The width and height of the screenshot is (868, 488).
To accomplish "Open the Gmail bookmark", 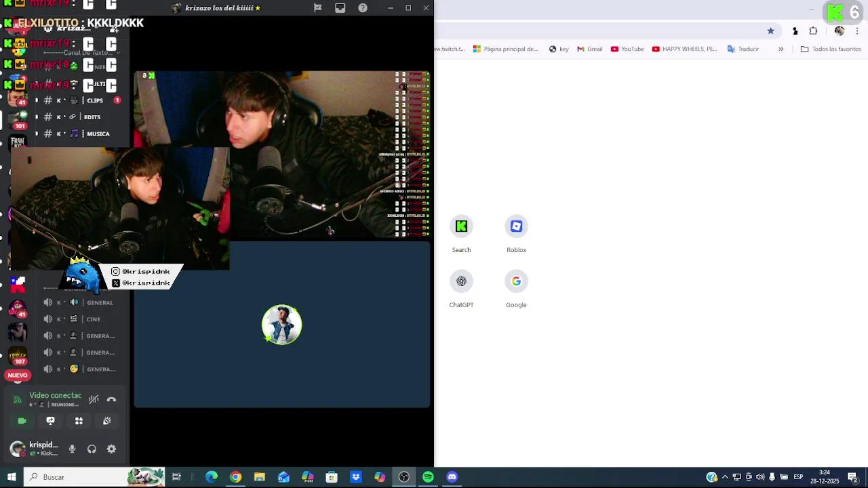I will (x=589, y=49).
